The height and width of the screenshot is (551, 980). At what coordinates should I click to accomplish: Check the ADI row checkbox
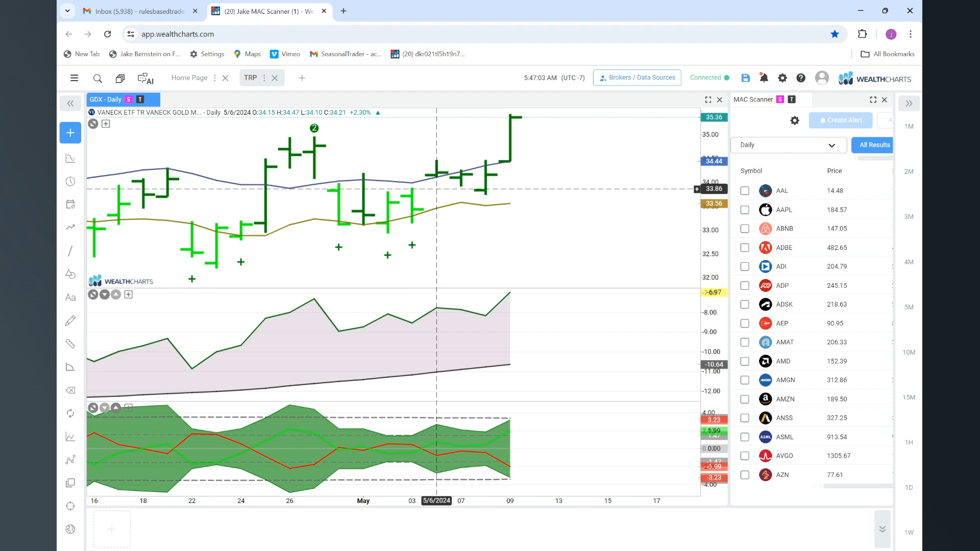pos(745,266)
